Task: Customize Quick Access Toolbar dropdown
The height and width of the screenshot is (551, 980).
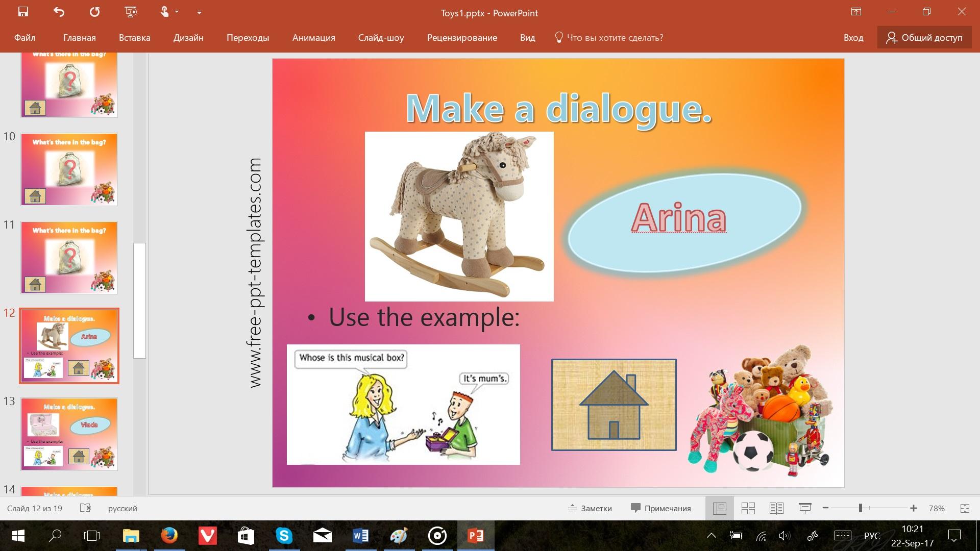Action: pos(199,12)
